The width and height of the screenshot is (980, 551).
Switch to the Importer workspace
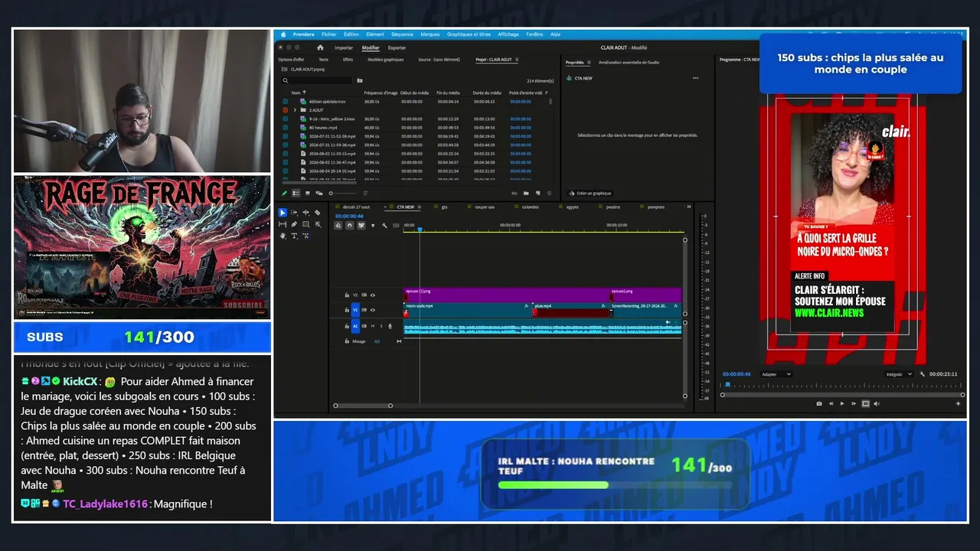pos(344,47)
